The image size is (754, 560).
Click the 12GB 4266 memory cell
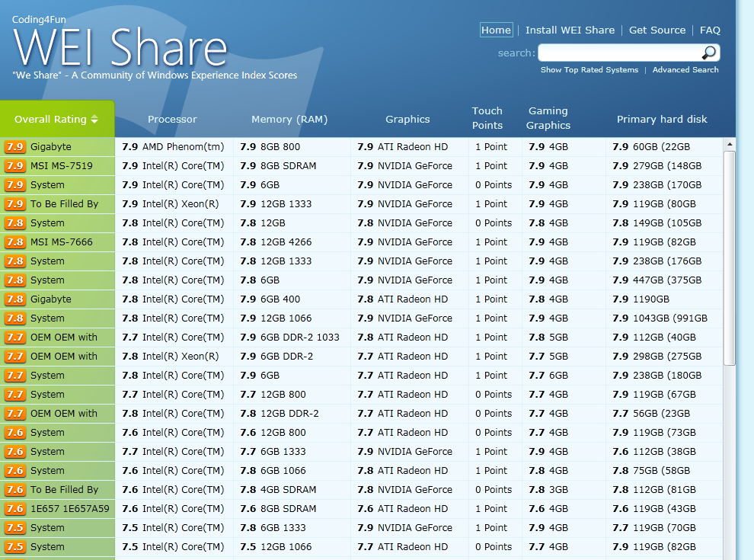[x=292, y=242]
